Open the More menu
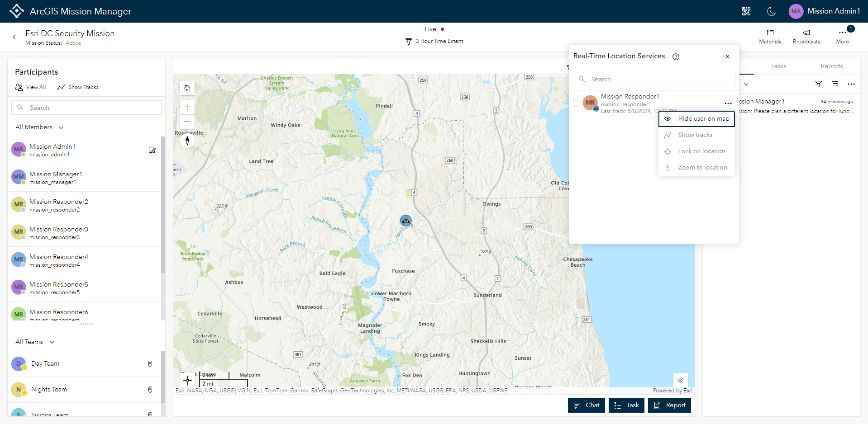868x424 pixels. [843, 37]
